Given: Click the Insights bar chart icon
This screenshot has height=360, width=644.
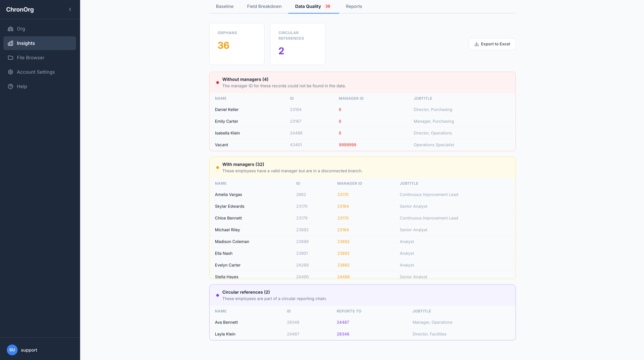Looking at the screenshot, I should tap(10, 43).
